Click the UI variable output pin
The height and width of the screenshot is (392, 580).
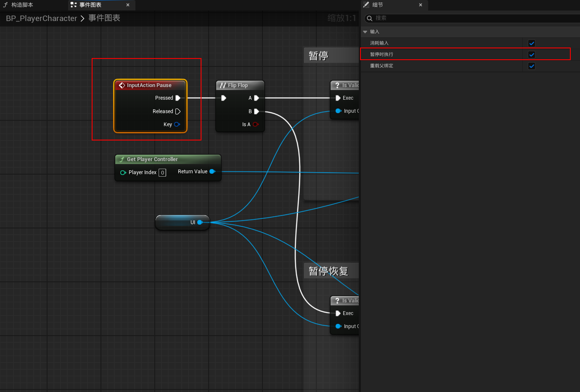(x=200, y=222)
